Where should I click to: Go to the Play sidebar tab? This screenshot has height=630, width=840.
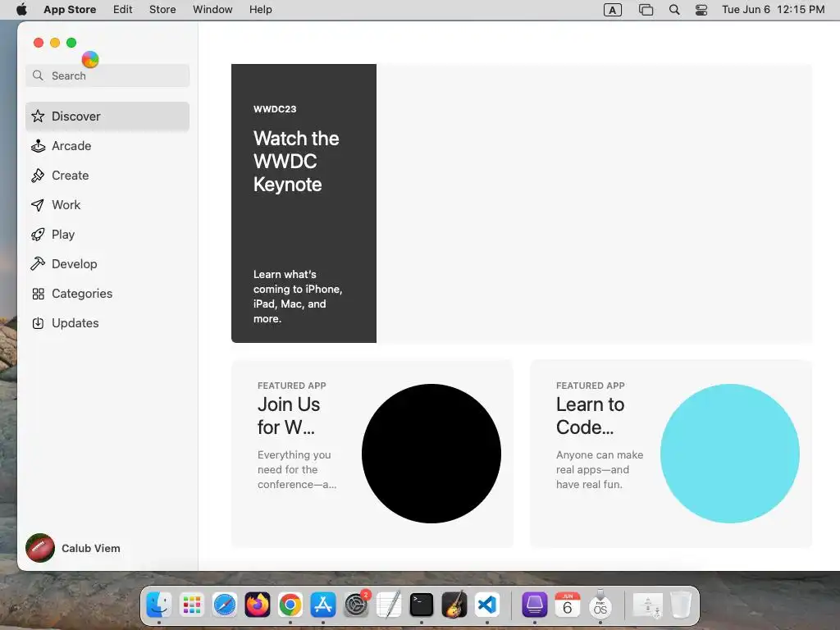pyautogui.click(x=107, y=234)
